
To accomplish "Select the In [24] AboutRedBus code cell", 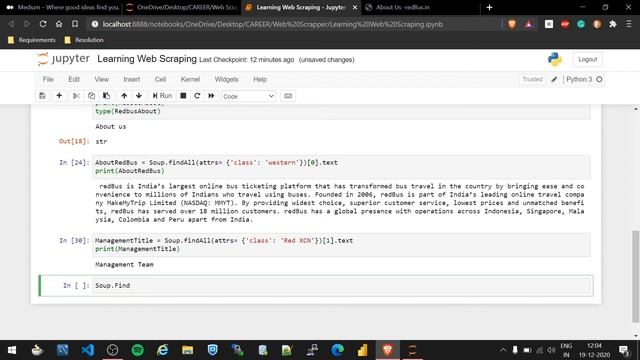I will coord(342,167).
